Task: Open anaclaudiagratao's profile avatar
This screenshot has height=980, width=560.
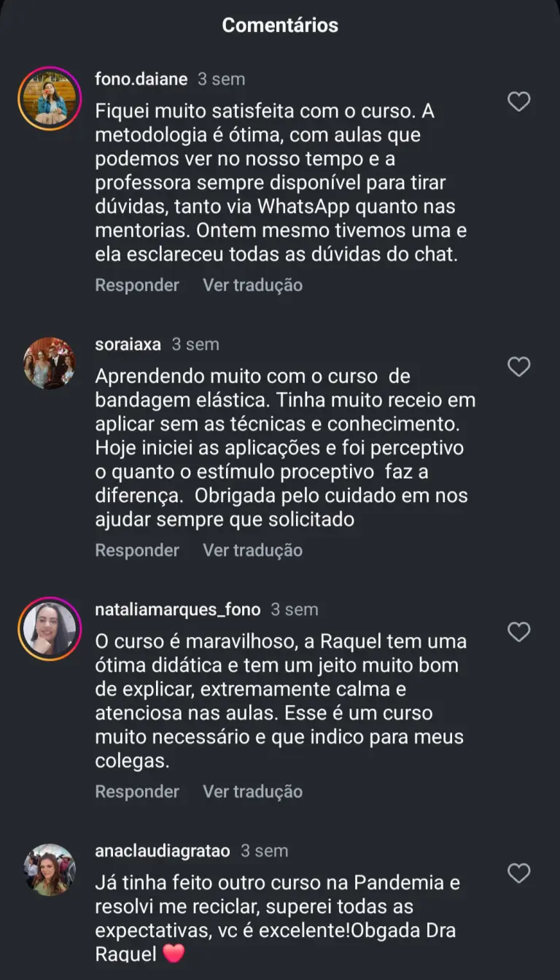Action: (50, 870)
